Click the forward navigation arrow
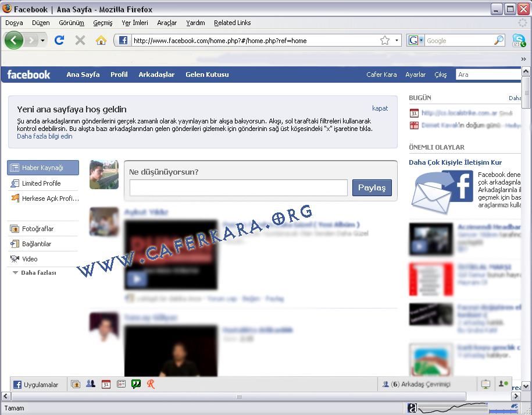This screenshot has height=415, width=532. pos(31,41)
